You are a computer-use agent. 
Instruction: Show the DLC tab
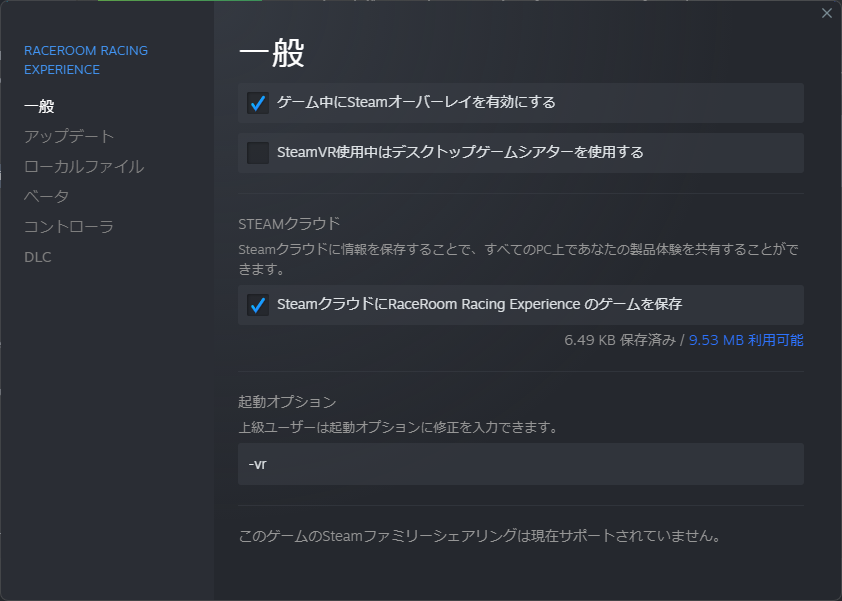38,257
